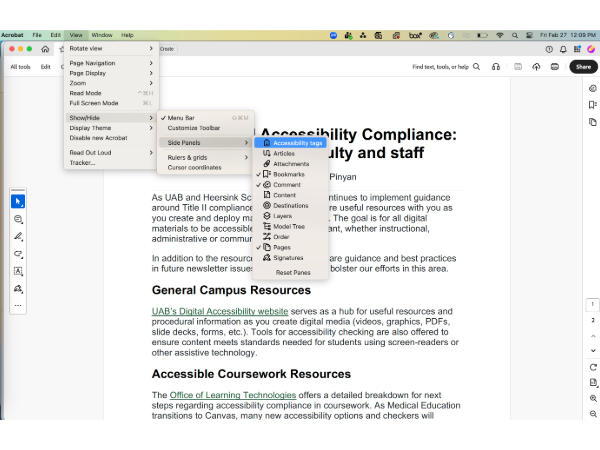Choose Disable new Acrobat
The height and width of the screenshot is (450, 600).
click(x=111, y=138)
